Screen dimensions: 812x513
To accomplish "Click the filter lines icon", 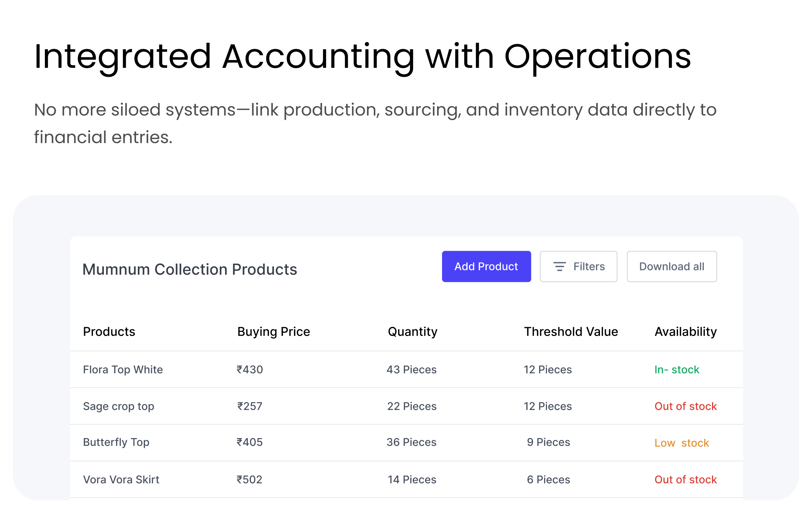I will 559,266.
